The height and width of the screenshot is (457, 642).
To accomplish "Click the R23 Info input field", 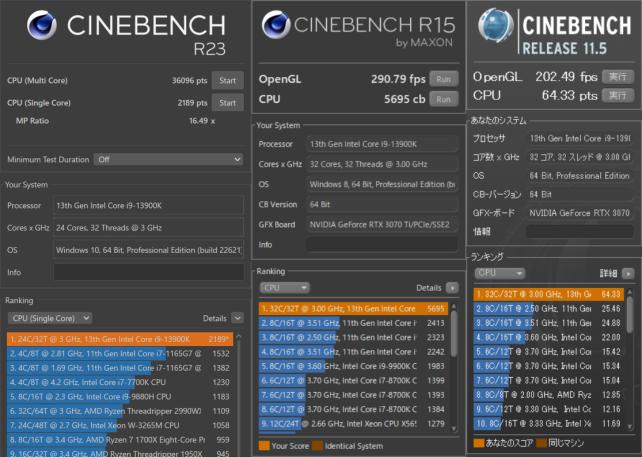I will [x=149, y=272].
